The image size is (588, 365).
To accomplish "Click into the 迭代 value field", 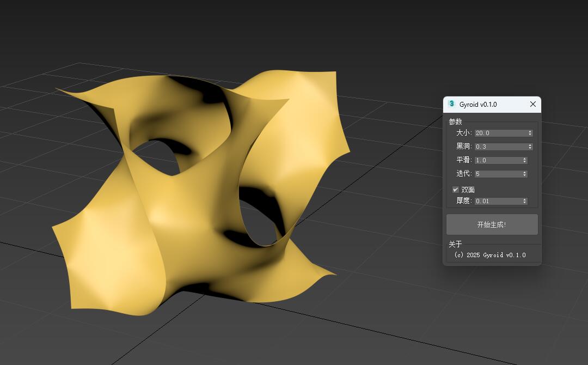I will tap(498, 174).
